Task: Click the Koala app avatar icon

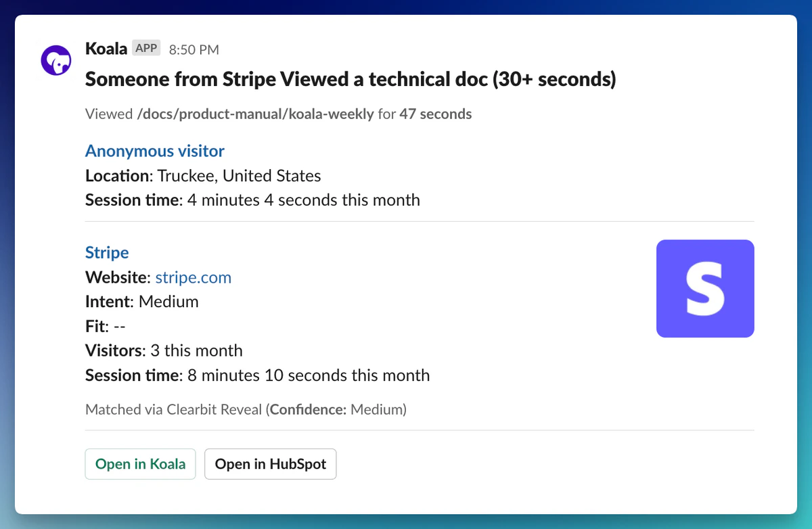Action: pyautogui.click(x=55, y=60)
